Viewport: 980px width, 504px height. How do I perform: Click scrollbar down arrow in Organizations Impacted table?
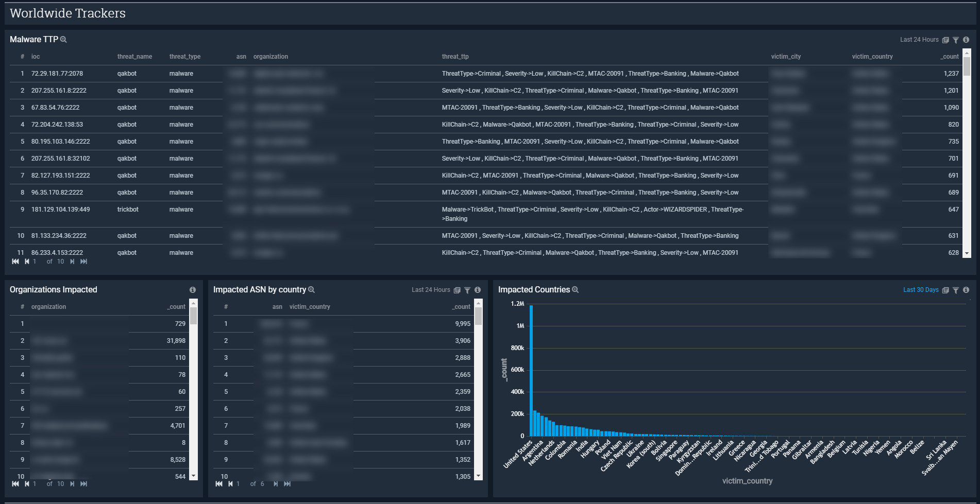tap(194, 476)
